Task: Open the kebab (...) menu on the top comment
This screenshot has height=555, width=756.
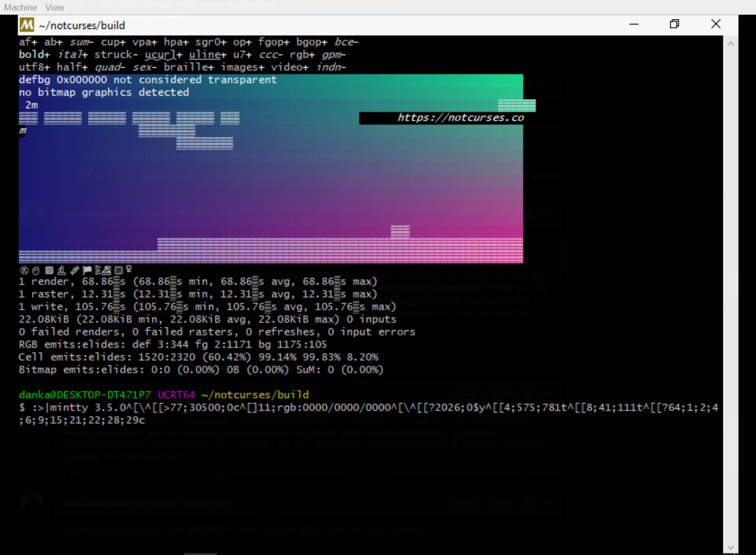Action: coord(545,84)
